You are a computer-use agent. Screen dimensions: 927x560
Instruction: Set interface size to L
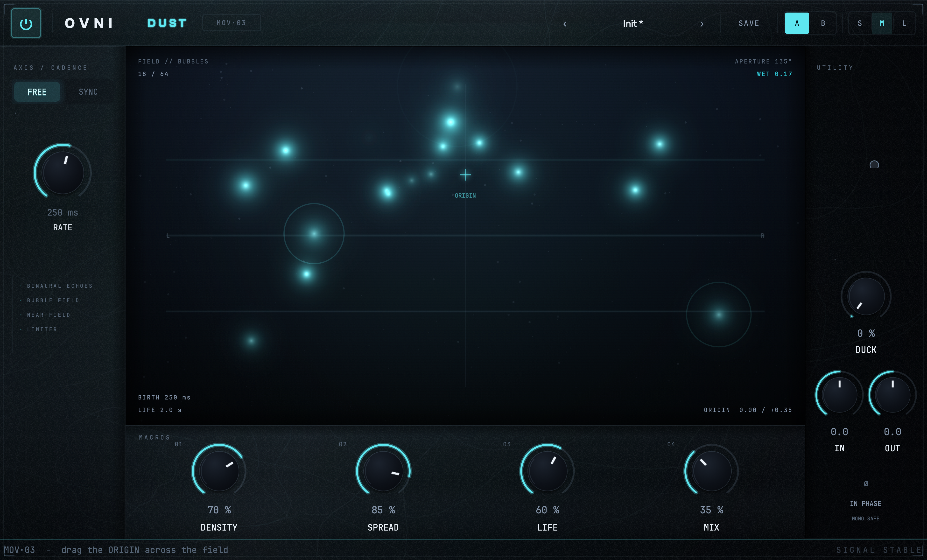click(x=904, y=23)
